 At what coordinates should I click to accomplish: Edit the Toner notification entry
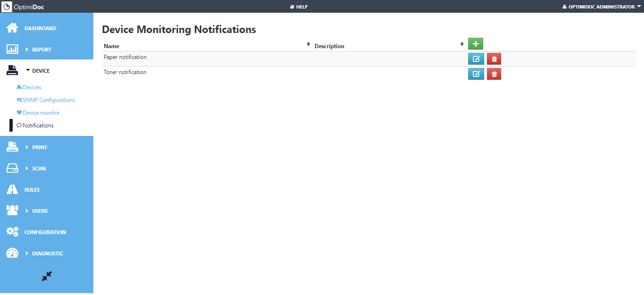pyautogui.click(x=476, y=74)
